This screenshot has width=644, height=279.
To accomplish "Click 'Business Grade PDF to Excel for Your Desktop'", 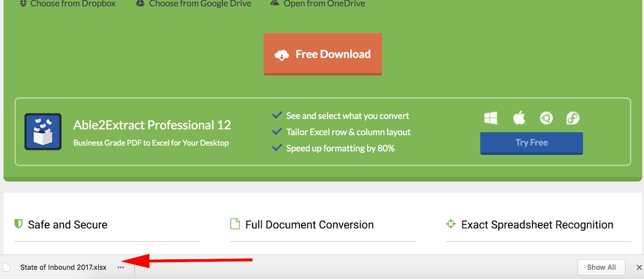I will 151,143.
